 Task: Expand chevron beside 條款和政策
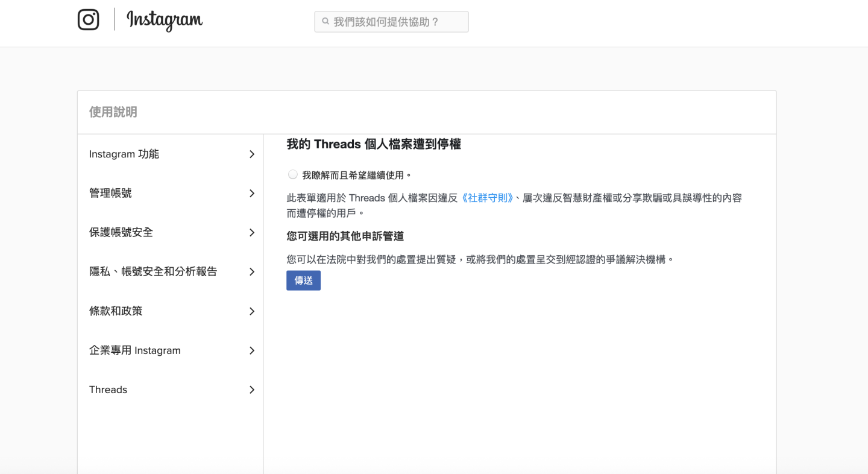252,311
